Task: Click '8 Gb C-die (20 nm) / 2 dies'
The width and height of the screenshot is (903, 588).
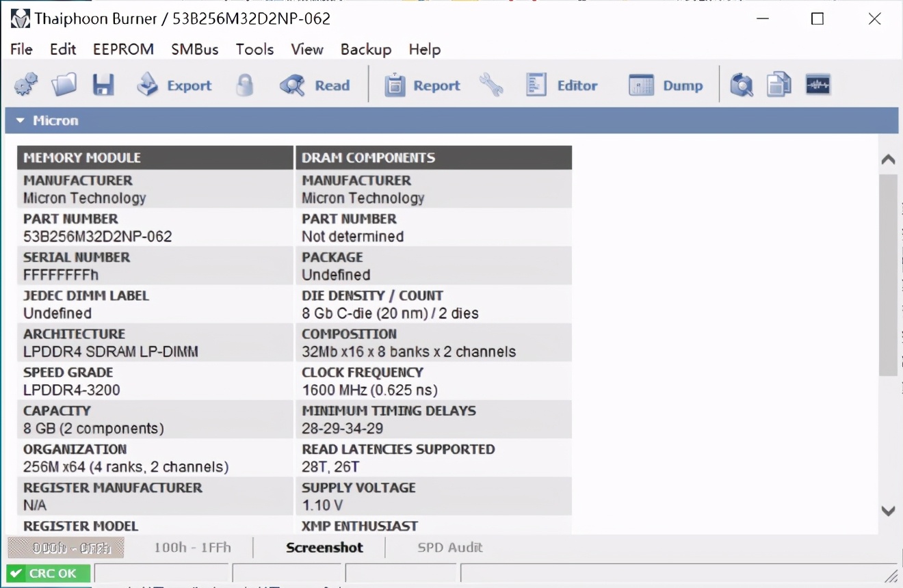Action: tap(391, 313)
